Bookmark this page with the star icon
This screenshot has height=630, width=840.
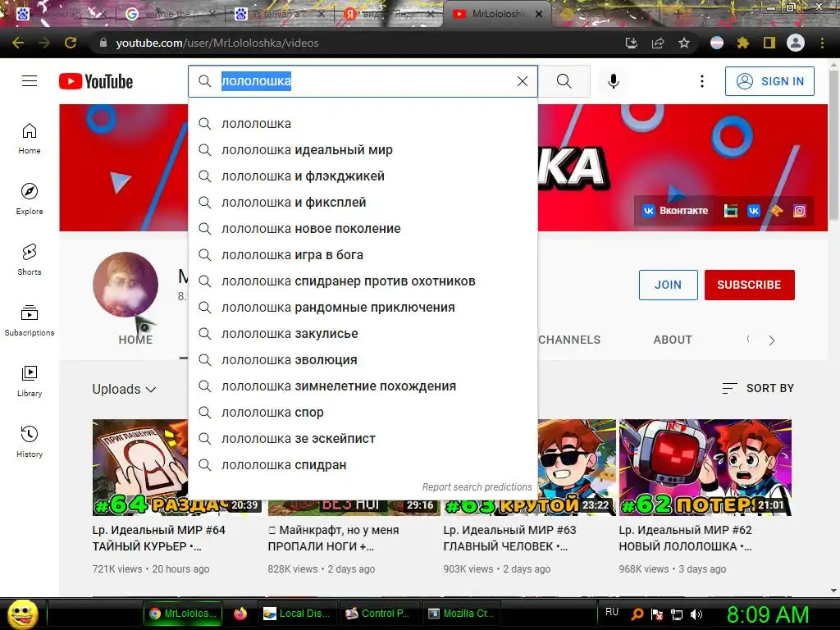tap(684, 43)
